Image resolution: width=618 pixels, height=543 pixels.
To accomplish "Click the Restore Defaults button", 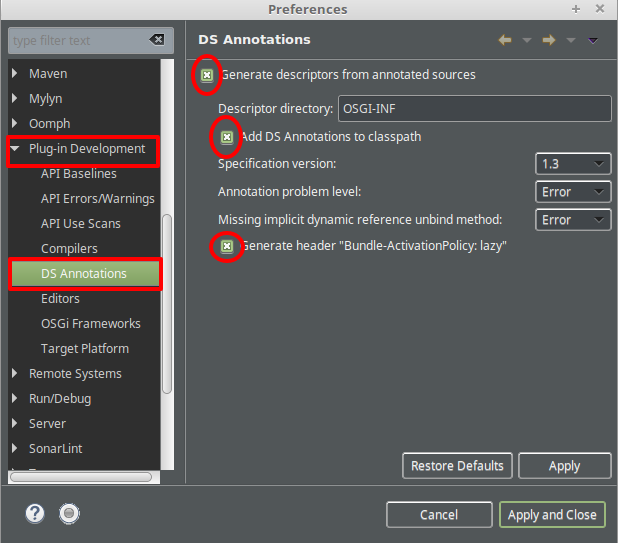I will [x=457, y=466].
